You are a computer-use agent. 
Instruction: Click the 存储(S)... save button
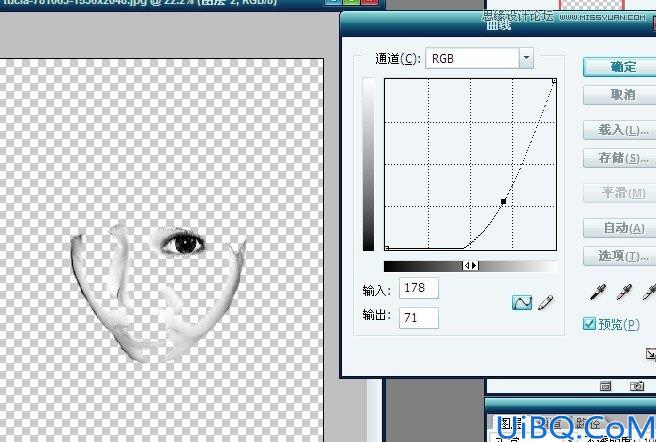coord(620,158)
